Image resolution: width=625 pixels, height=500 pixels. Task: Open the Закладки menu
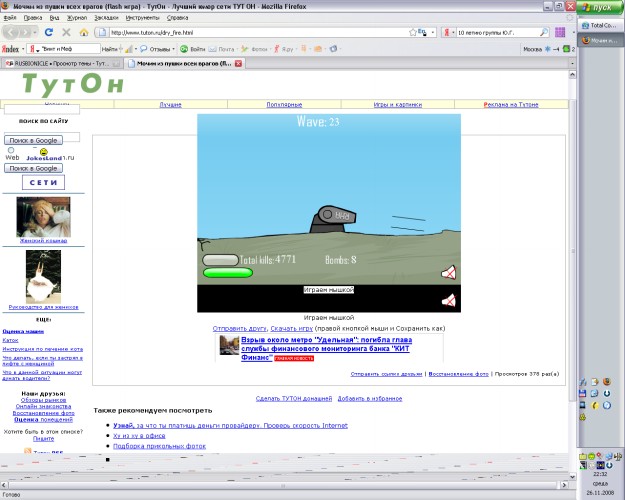tap(106, 18)
